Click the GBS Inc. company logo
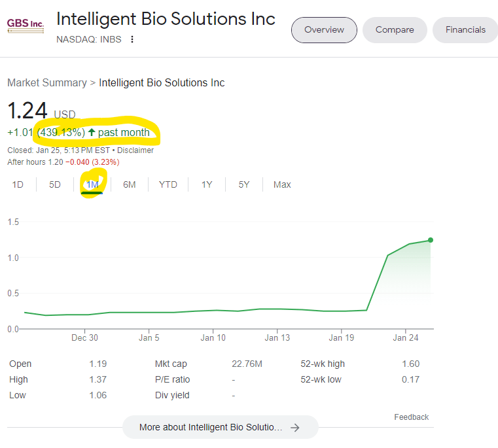498x448 pixels. pyautogui.click(x=26, y=26)
